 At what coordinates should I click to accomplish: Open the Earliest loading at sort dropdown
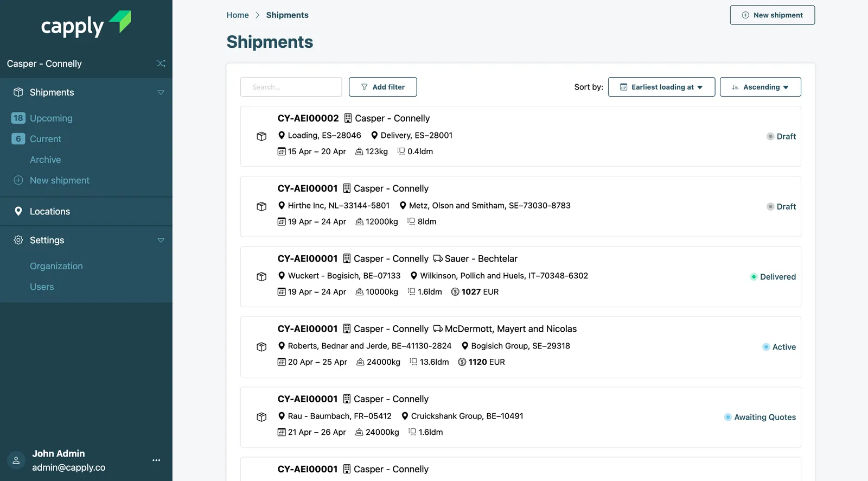click(x=661, y=87)
